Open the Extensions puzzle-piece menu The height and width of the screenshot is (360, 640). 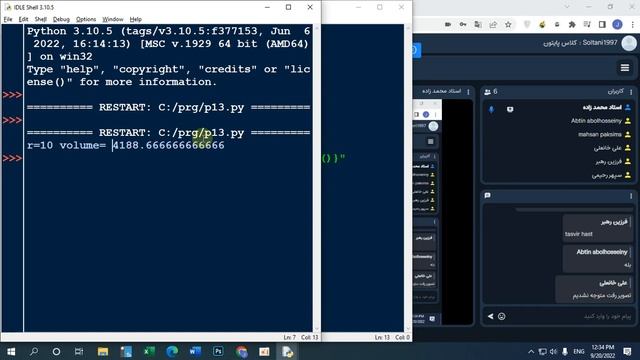[x=572, y=24]
